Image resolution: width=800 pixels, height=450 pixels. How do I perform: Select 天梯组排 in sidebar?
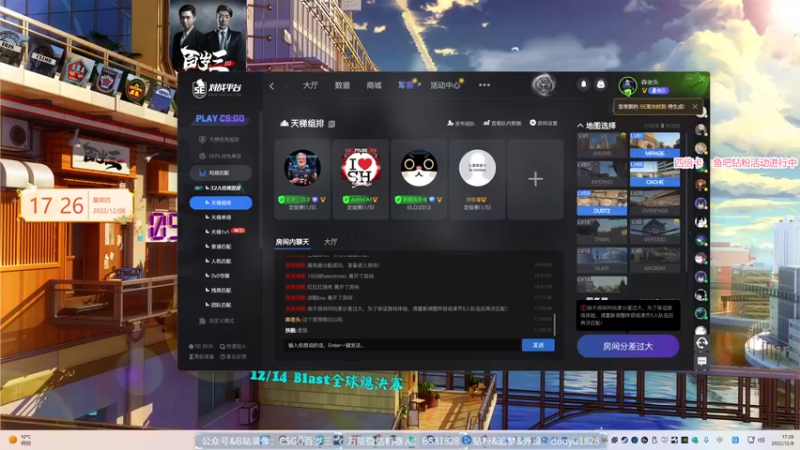(x=220, y=203)
